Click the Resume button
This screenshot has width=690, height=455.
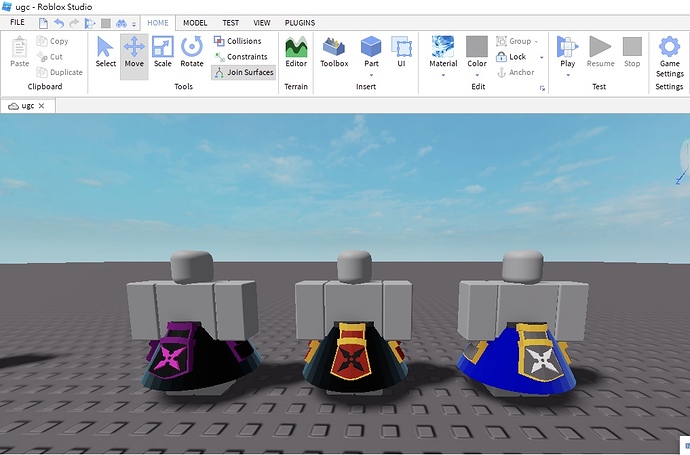coord(600,52)
